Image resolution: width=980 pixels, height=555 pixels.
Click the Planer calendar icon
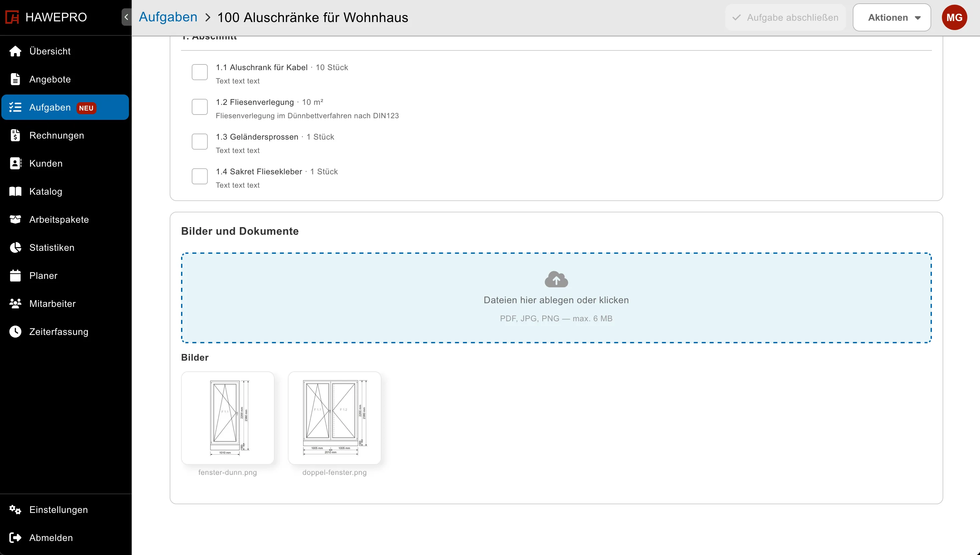pyautogui.click(x=15, y=275)
